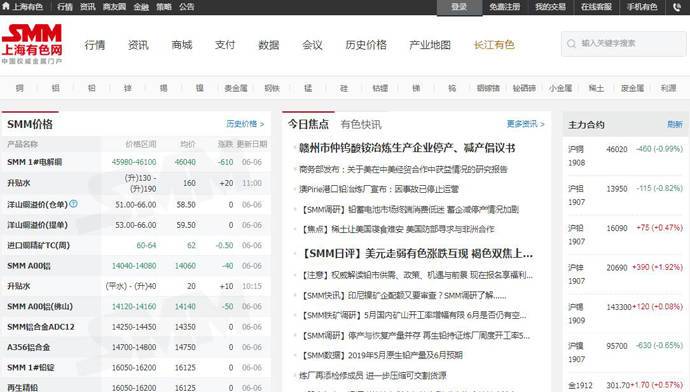Open 会议 in the main navigation
The width and height of the screenshot is (690, 392).
[x=312, y=45]
